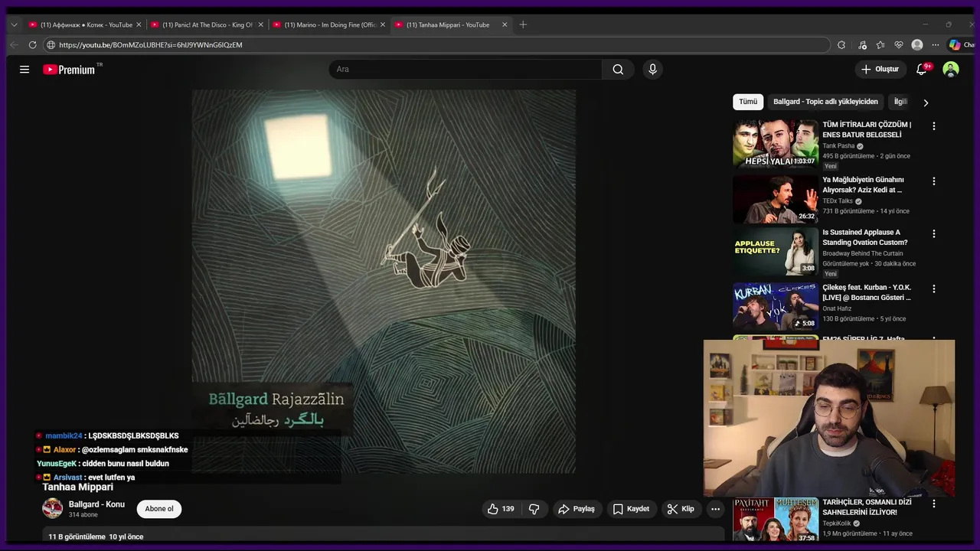The height and width of the screenshot is (551, 980).
Task: Click '11 B görüntüleme 10 yıl önce' description
Action: 96,537
